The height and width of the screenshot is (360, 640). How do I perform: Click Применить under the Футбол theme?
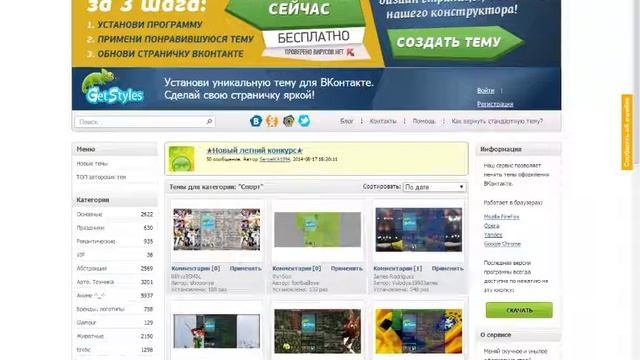click(347, 269)
